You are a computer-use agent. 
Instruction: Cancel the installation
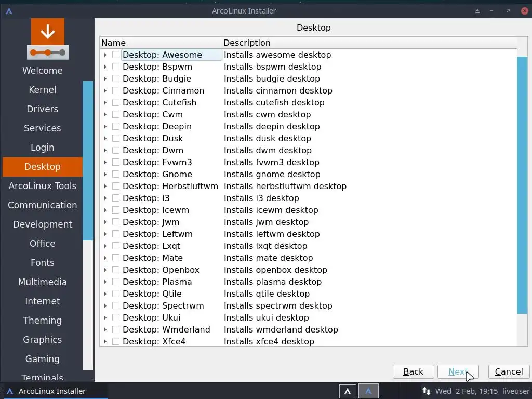click(509, 372)
